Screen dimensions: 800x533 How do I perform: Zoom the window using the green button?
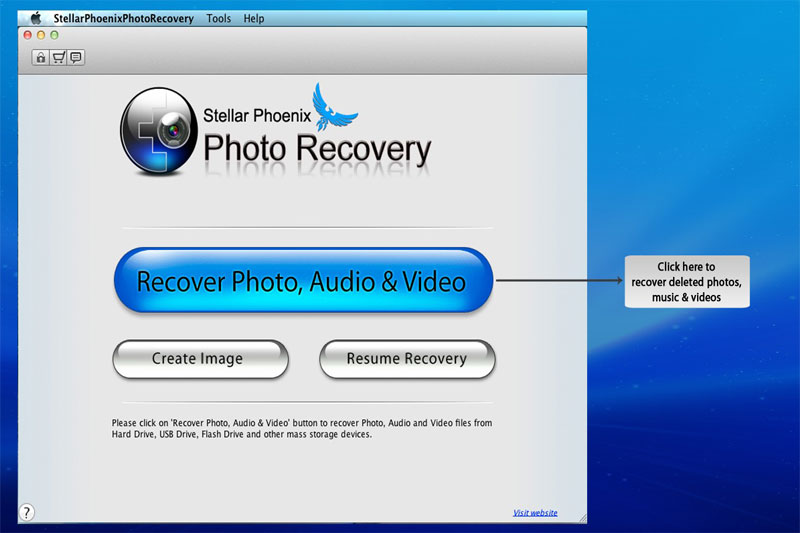54,35
